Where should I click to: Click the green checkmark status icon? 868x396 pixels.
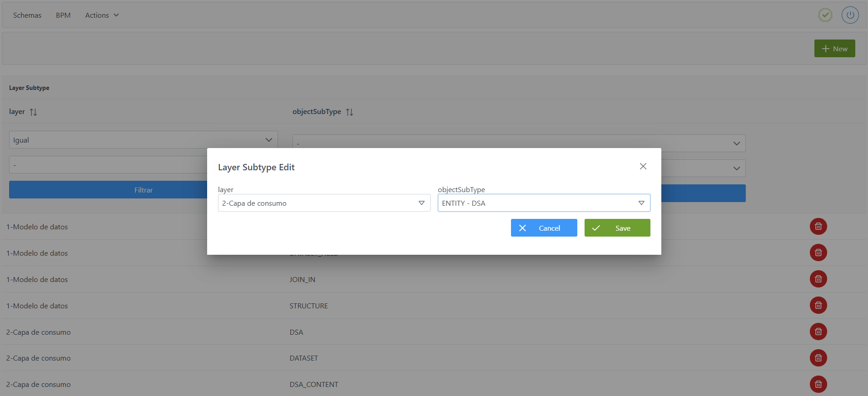pyautogui.click(x=825, y=15)
